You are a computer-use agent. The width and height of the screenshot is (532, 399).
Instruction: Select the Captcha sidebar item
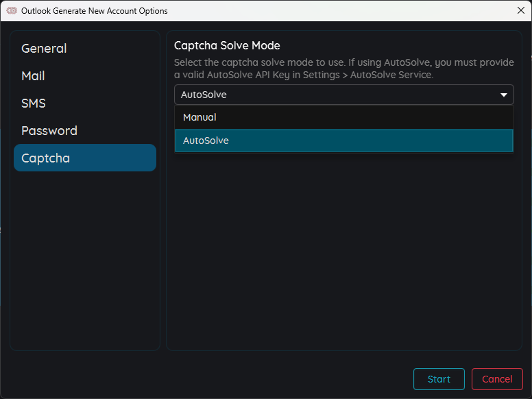85,158
